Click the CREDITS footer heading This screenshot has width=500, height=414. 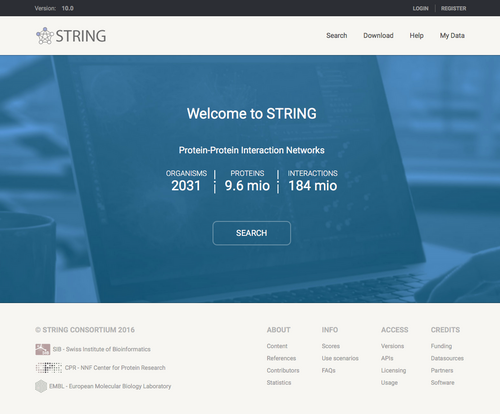(445, 330)
